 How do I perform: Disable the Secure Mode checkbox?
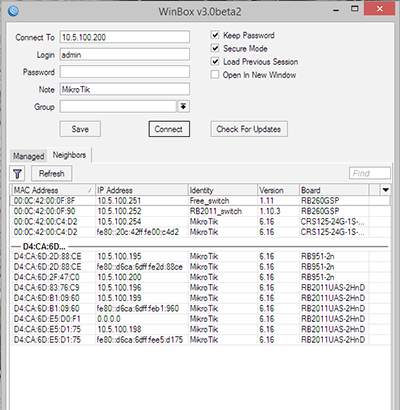(x=215, y=48)
